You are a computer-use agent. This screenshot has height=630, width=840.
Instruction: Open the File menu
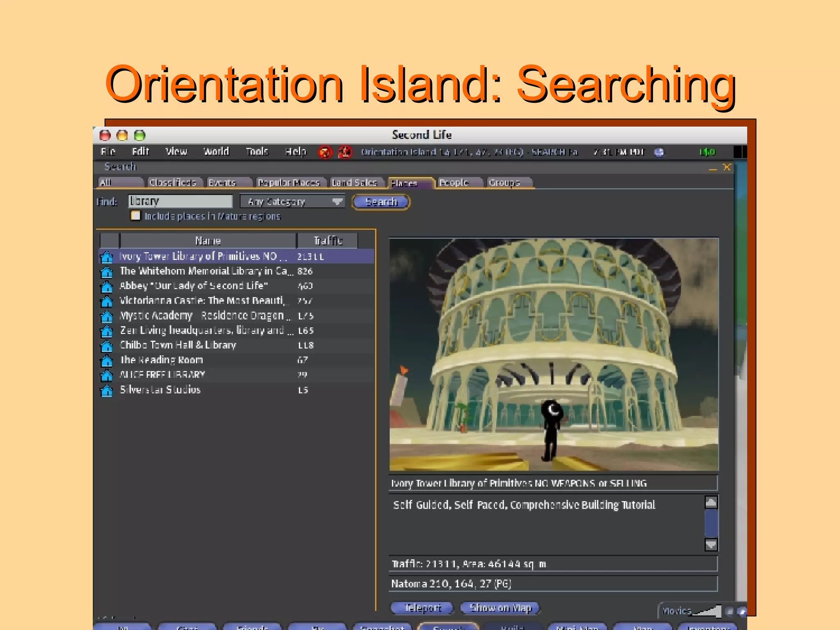108,152
